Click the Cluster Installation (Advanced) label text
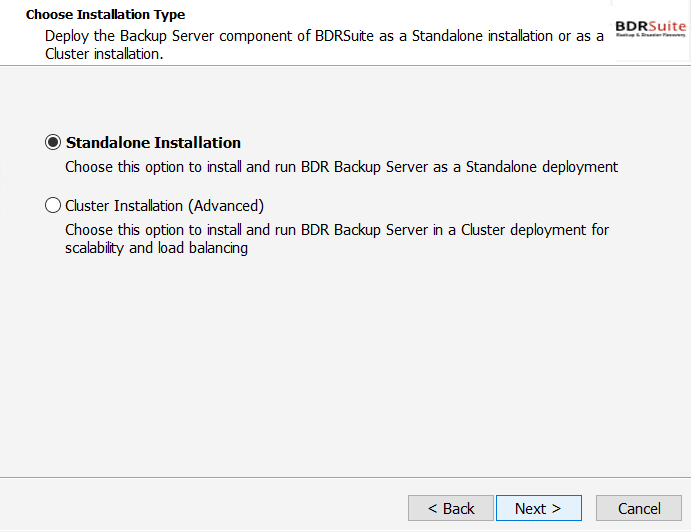Viewport: 691px width, 532px height. point(164,206)
